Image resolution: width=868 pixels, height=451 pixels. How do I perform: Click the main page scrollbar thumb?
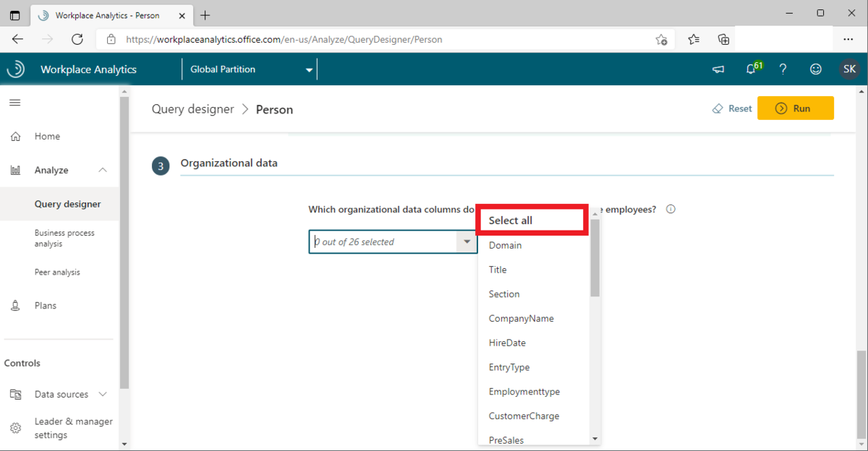point(861,394)
